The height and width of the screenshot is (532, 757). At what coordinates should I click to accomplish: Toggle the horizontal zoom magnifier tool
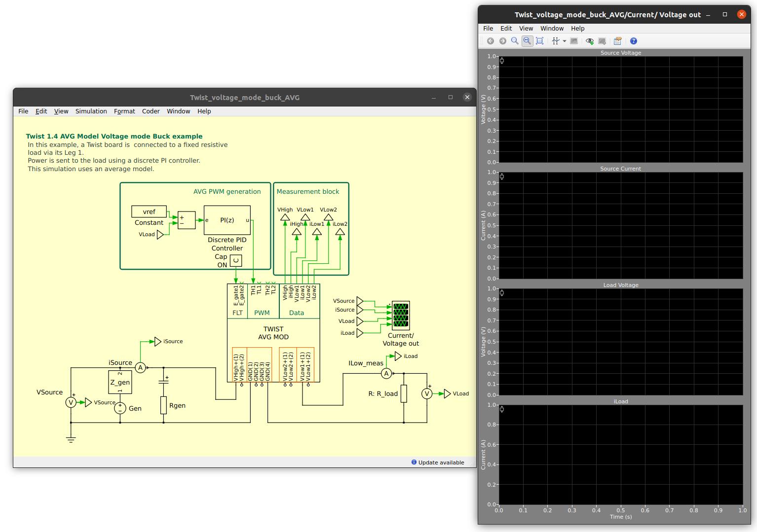click(527, 41)
